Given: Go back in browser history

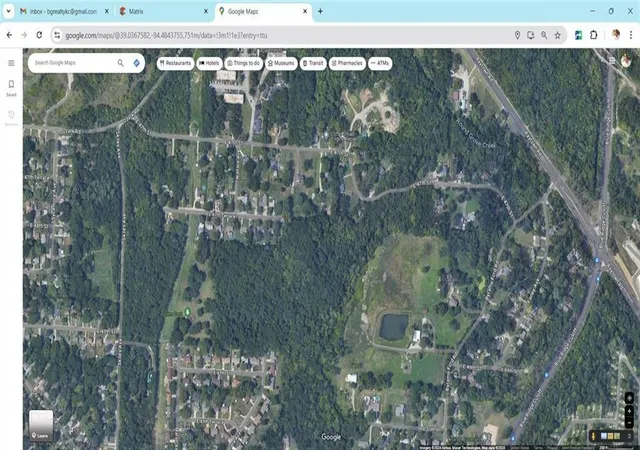Looking at the screenshot, I should (9, 35).
